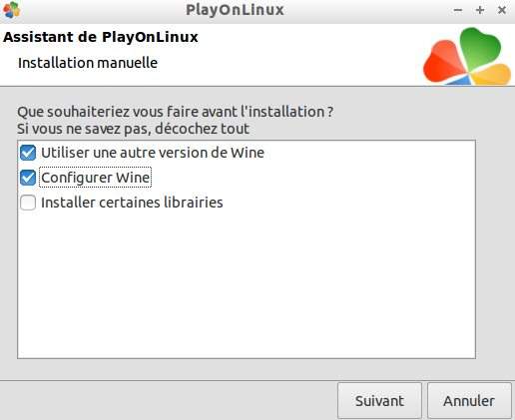The image size is (515, 420).
Task: Click the 'Si vous ne savez pas, décochez tout' hint
Action: pyautogui.click(x=134, y=129)
